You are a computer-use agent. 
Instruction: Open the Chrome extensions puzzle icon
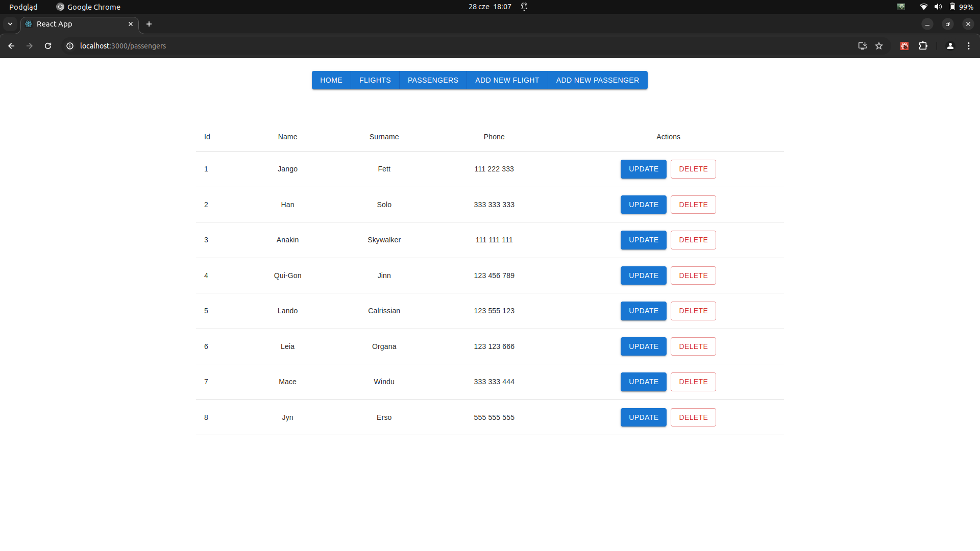click(923, 46)
